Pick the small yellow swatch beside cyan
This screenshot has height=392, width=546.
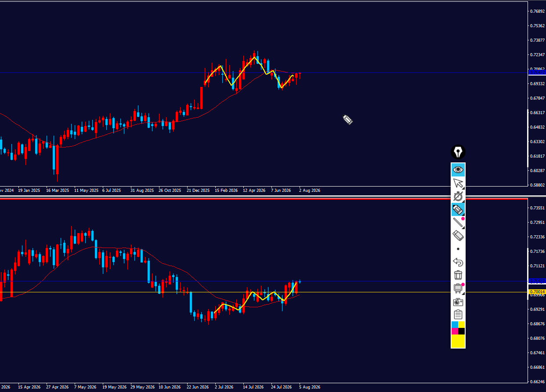click(462, 324)
